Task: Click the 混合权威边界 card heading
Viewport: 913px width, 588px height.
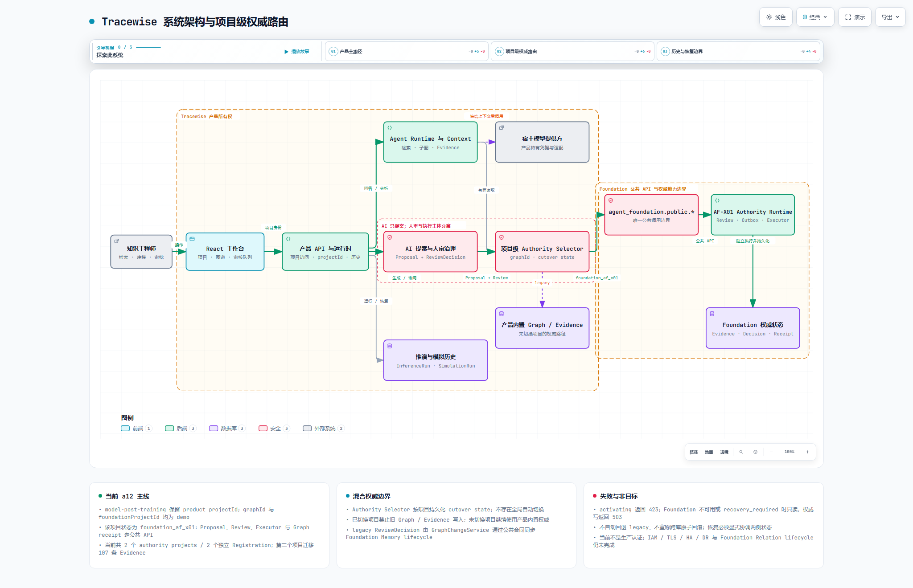Action: [371, 496]
